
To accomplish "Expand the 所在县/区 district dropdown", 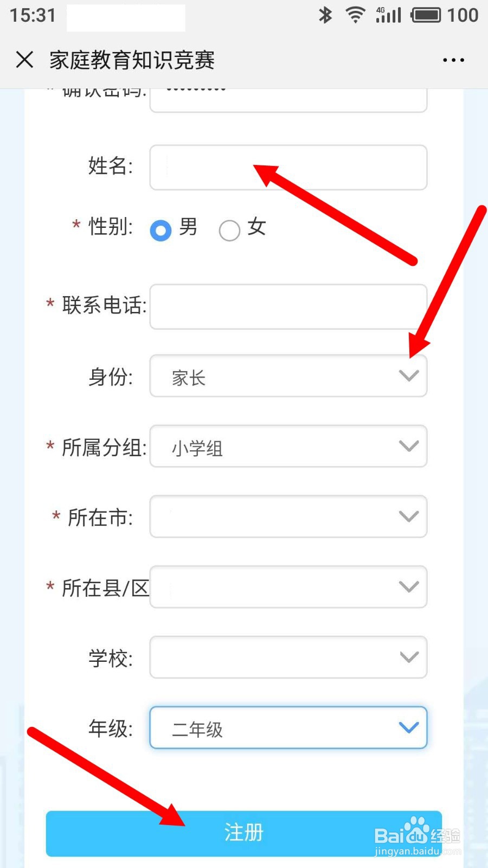I will (x=288, y=587).
